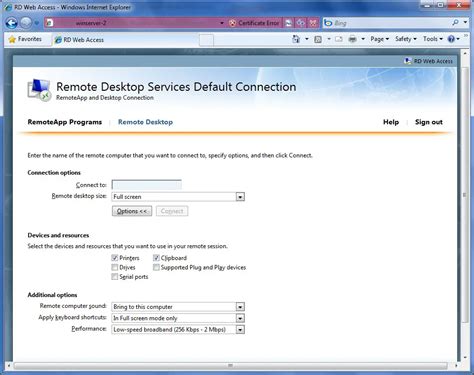The image size is (474, 375).
Task: Click the Certificate Error shield indicator
Action: pyautogui.click(x=255, y=23)
